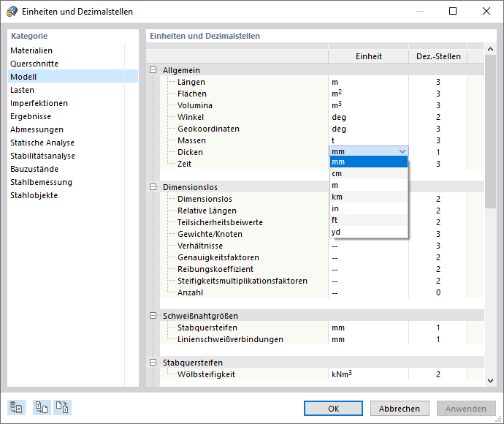The image size is (504, 424).
Task: Collapse the Schweißnahtgrößen group
Action: 153,316
